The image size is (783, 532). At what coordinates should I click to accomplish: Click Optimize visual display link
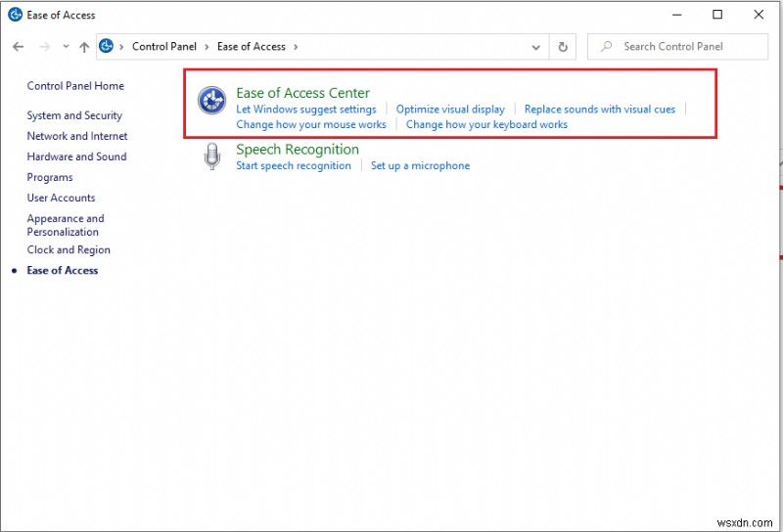coord(450,110)
